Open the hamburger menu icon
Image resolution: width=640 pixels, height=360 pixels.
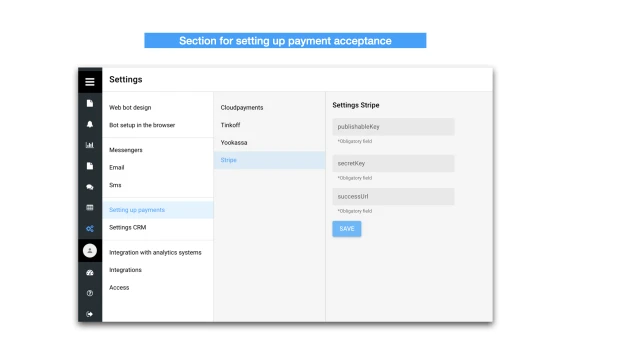pos(90,82)
